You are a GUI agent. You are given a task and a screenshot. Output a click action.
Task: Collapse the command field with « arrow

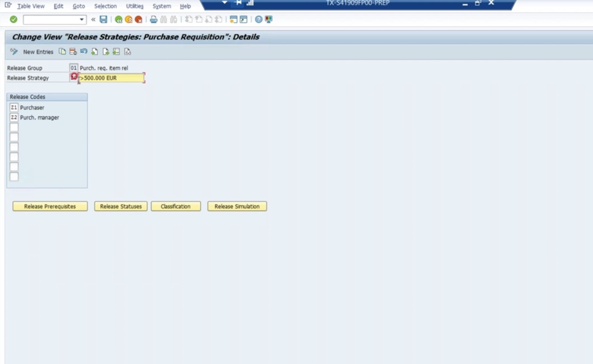click(x=93, y=19)
